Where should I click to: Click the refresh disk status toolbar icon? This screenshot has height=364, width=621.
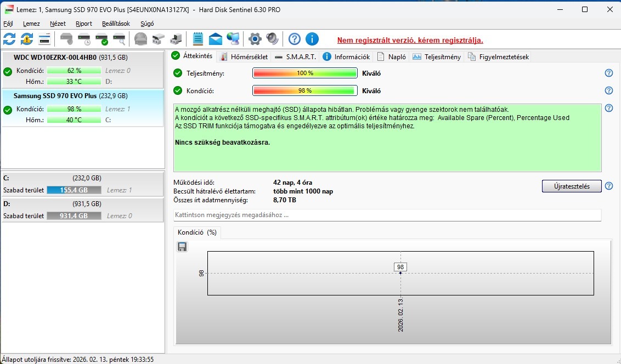[x=9, y=39]
